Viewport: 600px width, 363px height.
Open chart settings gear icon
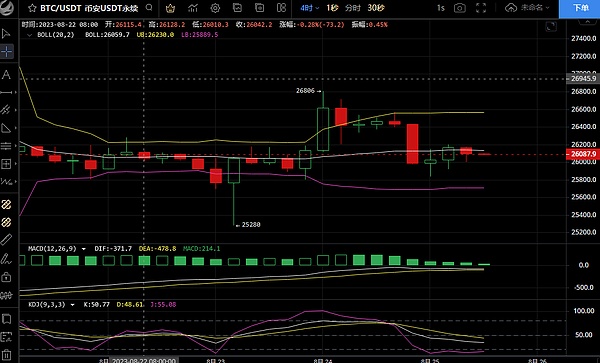(x=215, y=8)
